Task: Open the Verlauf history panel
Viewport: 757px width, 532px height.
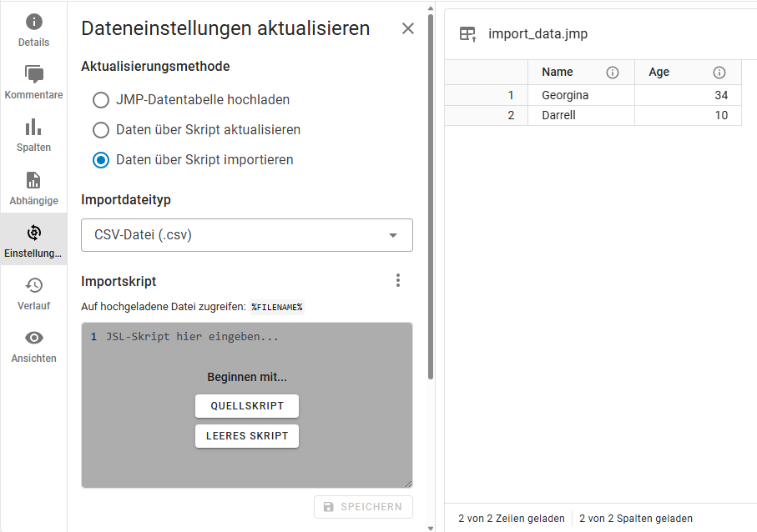Action: (33, 293)
